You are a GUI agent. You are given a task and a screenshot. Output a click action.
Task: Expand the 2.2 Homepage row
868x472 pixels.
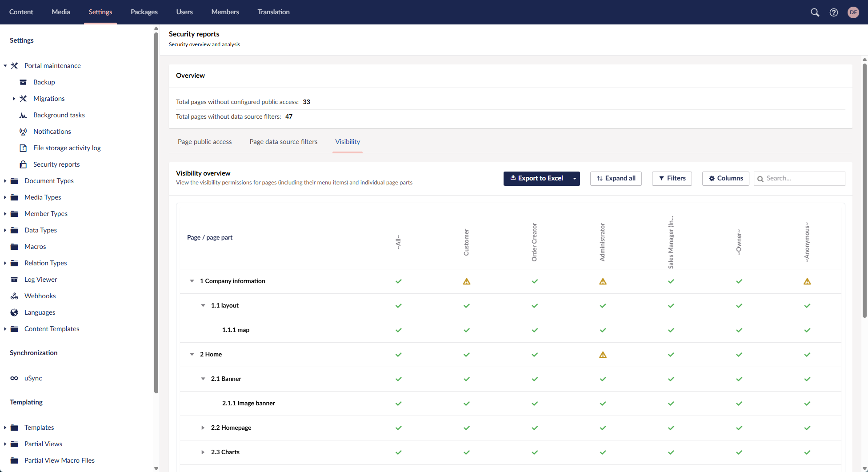[203, 428]
